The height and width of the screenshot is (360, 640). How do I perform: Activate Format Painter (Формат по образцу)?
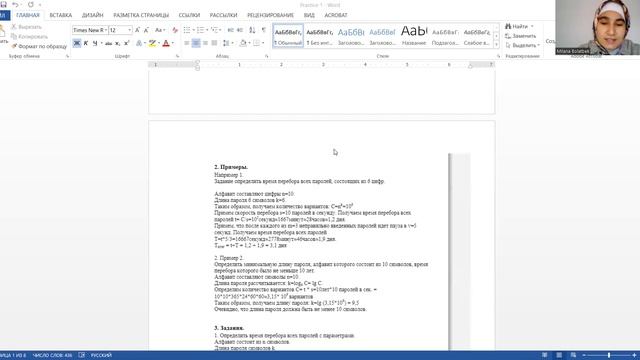(39, 47)
